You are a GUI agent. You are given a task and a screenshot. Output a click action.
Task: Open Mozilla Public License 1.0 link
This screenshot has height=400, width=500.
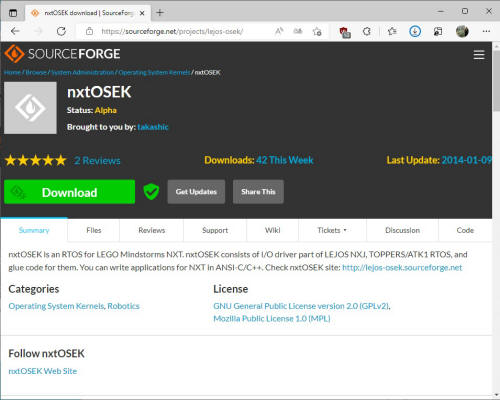[272, 319]
